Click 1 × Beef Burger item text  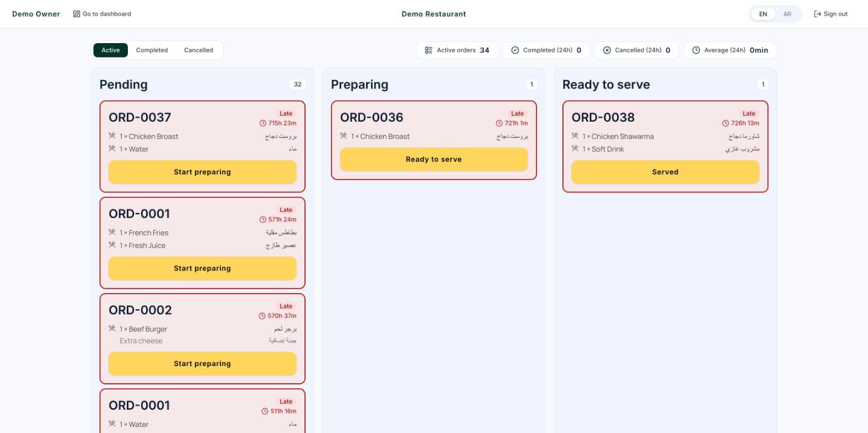pos(143,328)
